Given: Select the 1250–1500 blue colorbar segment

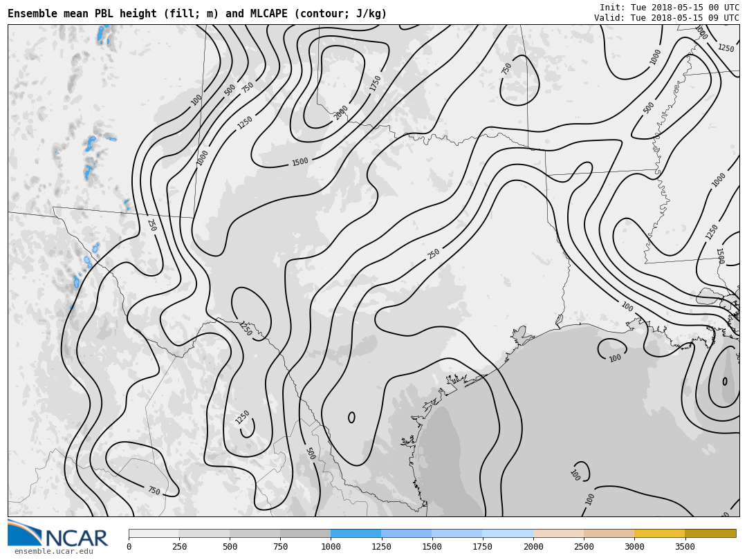Looking at the screenshot, I should pyautogui.click(x=406, y=534).
